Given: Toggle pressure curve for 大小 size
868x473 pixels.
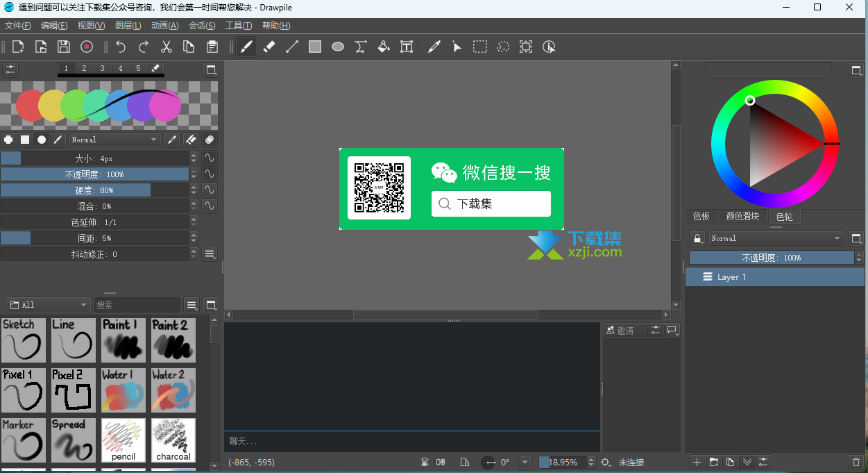Looking at the screenshot, I should pos(210,158).
